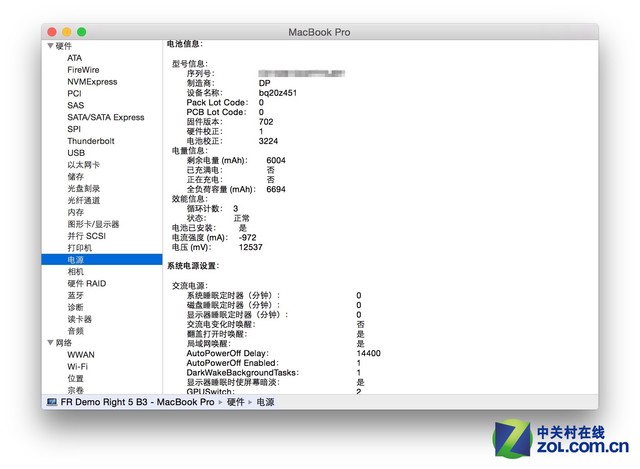The width and height of the screenshot is (640, 469).
Task: Select FireWire in the sidebar
Action: point(83,70)
